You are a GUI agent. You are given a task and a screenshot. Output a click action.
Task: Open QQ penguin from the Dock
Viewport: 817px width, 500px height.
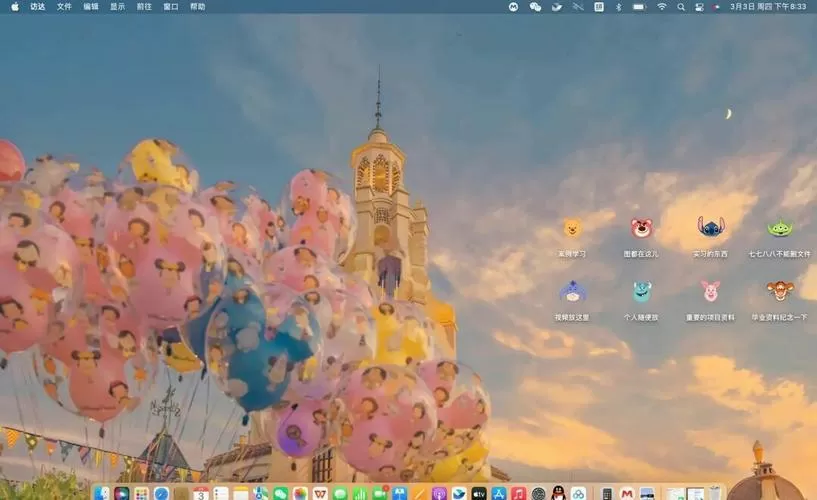(558, 493)
